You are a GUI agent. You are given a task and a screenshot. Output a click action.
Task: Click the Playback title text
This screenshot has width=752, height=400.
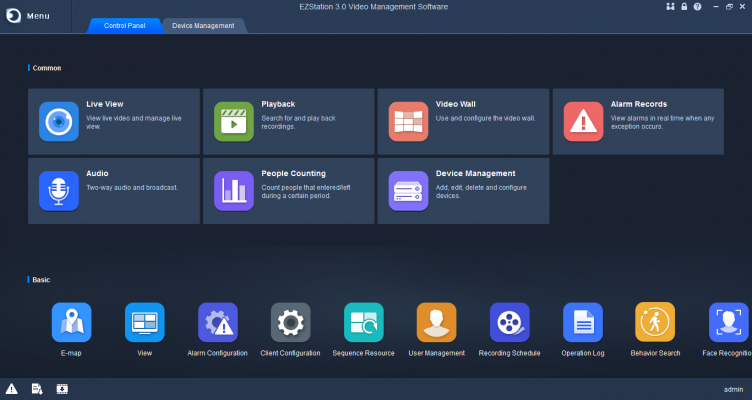point(278,104)
